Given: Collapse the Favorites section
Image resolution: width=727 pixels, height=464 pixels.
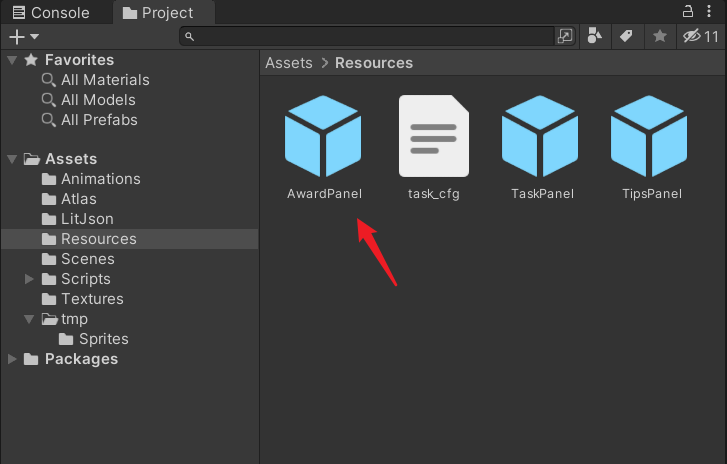Looking at the screenshot, I should pos(12,60).
